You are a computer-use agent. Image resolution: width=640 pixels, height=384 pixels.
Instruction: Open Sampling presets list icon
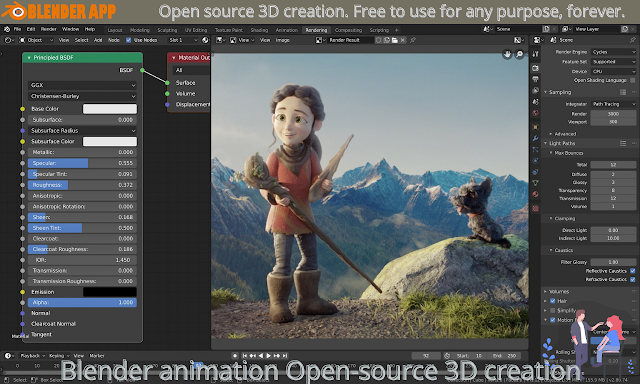623,92
